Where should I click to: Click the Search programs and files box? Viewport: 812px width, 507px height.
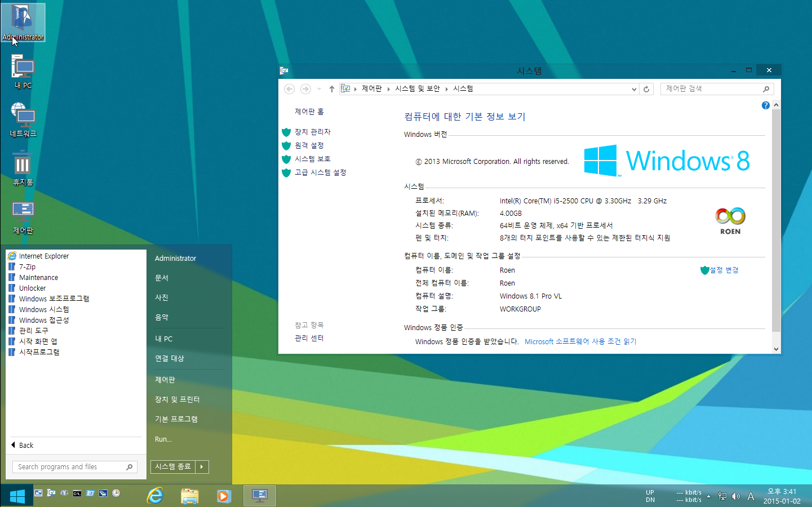point(75,467)
